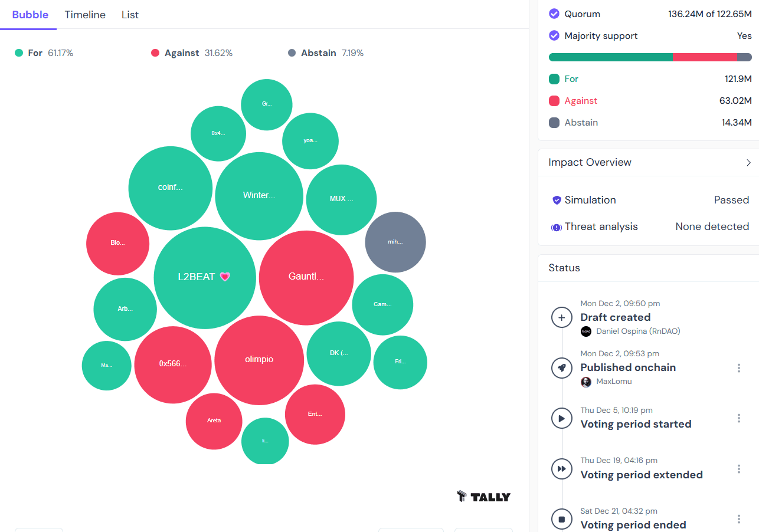The height and width of the screenshot is (532, 759).
Task: Click the Ma... small green bubble
Action: (x=106, y=366)
